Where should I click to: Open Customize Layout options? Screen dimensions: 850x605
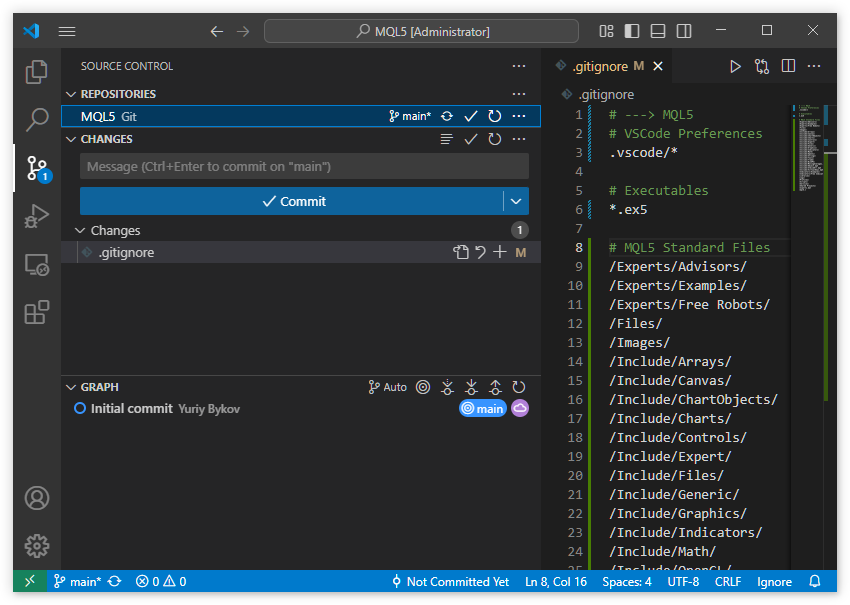click(606, 31)
